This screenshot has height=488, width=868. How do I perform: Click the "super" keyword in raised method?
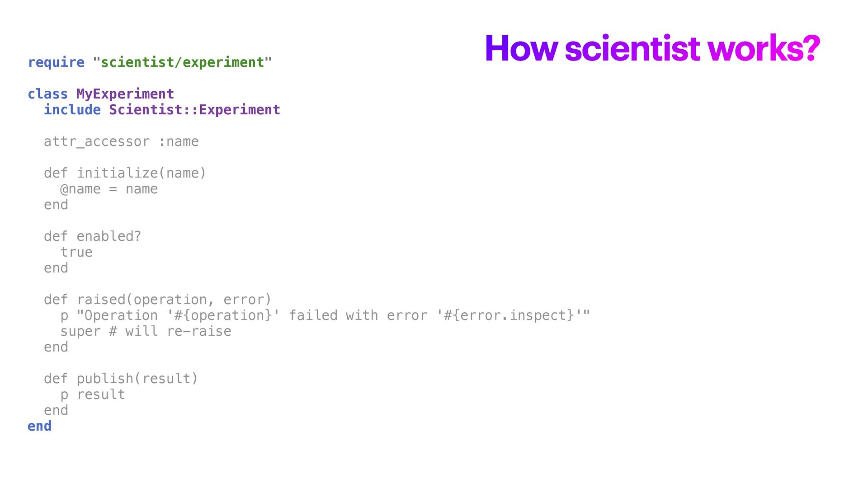click(x=80, y=331)
